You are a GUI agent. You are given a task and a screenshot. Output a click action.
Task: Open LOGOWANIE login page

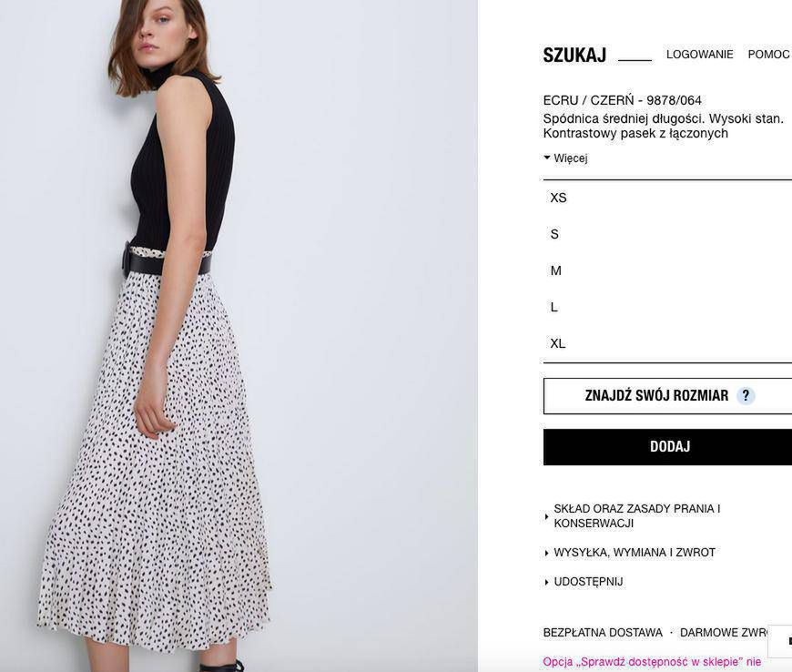[699, 55]
